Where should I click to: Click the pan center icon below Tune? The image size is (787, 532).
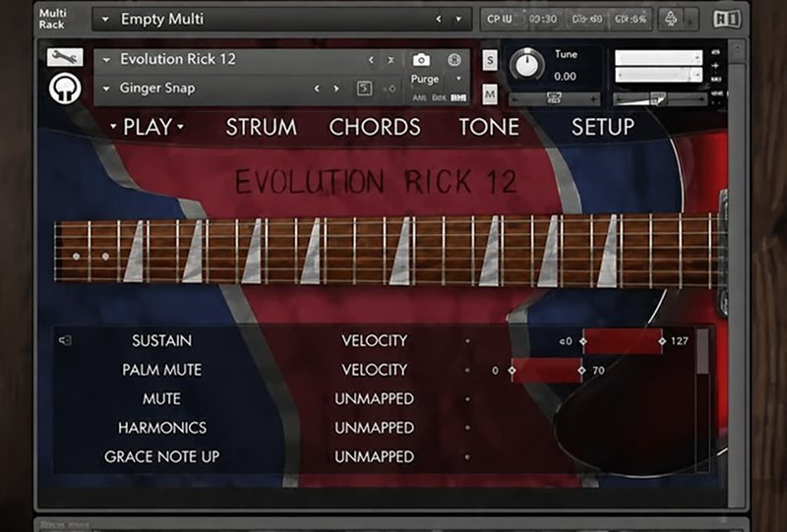point(554,99)
